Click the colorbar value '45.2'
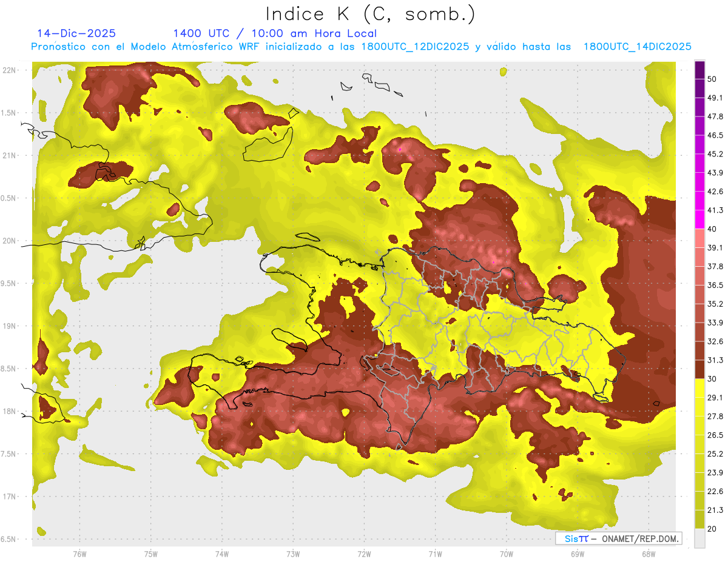728x562 pixels. point(715,154)
